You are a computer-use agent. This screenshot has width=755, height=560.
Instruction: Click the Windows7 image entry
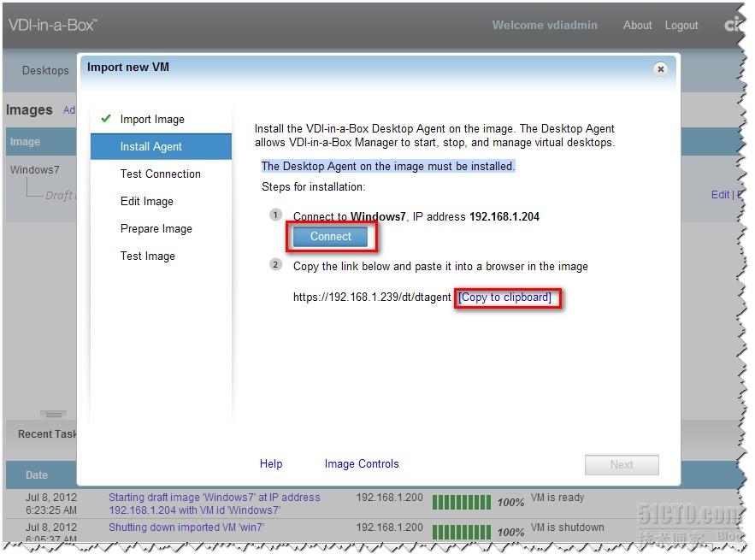point(35,169)
